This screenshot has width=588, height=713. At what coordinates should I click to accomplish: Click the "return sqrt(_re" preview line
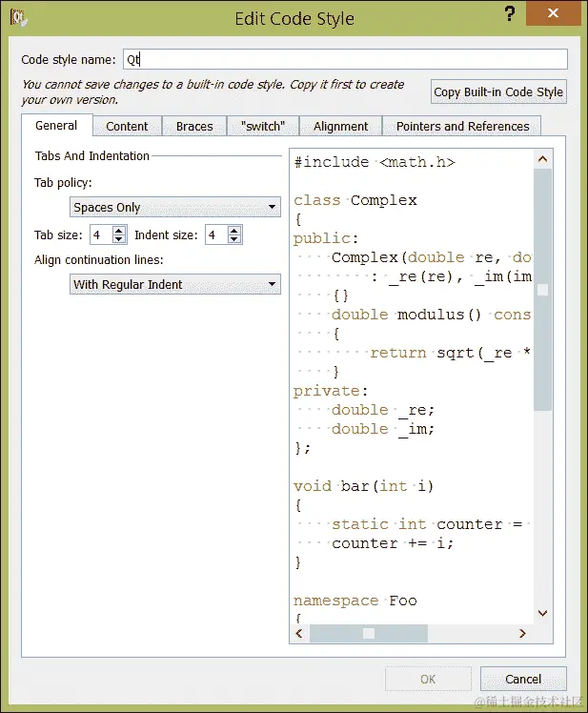pos(450,353)
